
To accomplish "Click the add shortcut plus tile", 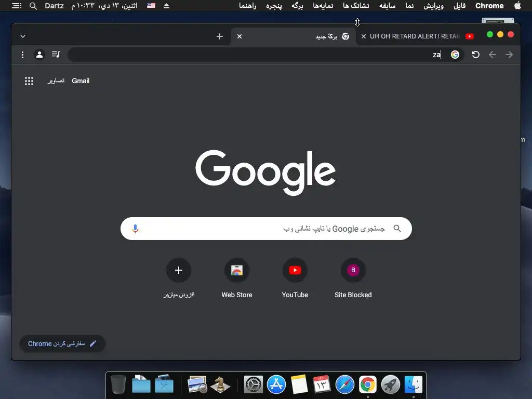I will (179, 278).
